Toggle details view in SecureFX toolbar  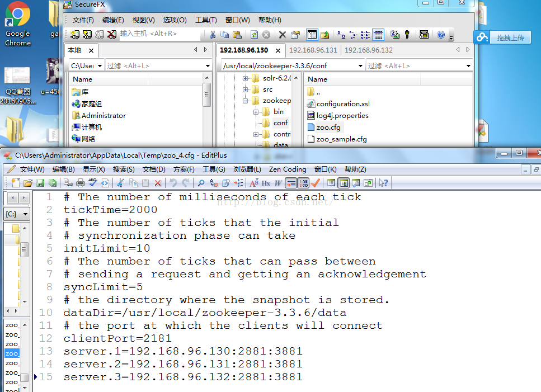pos(378,35)
